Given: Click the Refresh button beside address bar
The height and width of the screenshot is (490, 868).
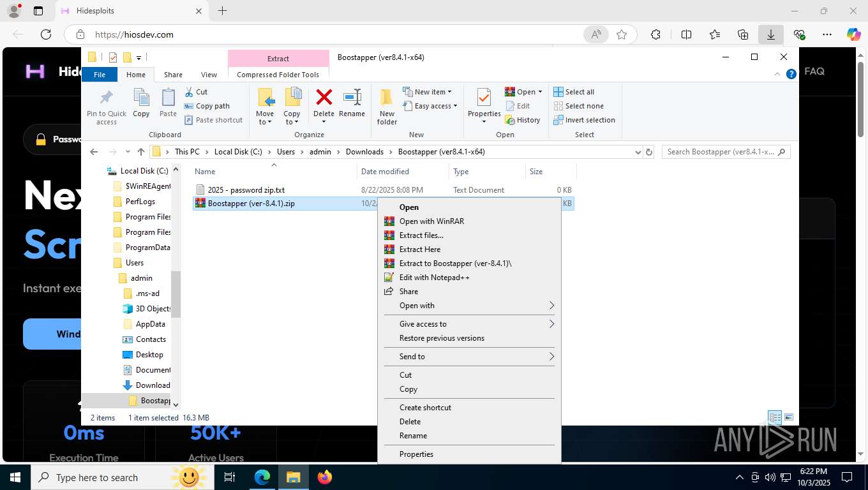Looking at the screenshot, I should [x=649, y=152].
